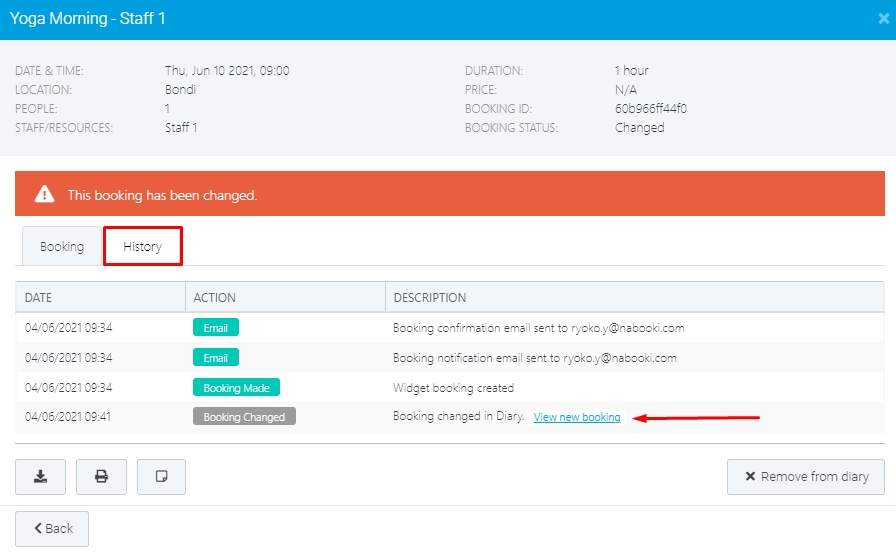Click the '1 hour' duration value

631,70
